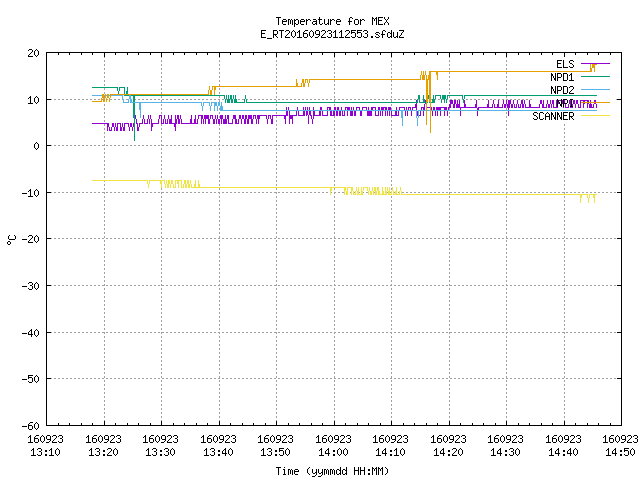The image size is (640, 480).
Task: Select the file name 'E_RT20160923112553.sfduZ'
Action: click(x=332, y=34)
